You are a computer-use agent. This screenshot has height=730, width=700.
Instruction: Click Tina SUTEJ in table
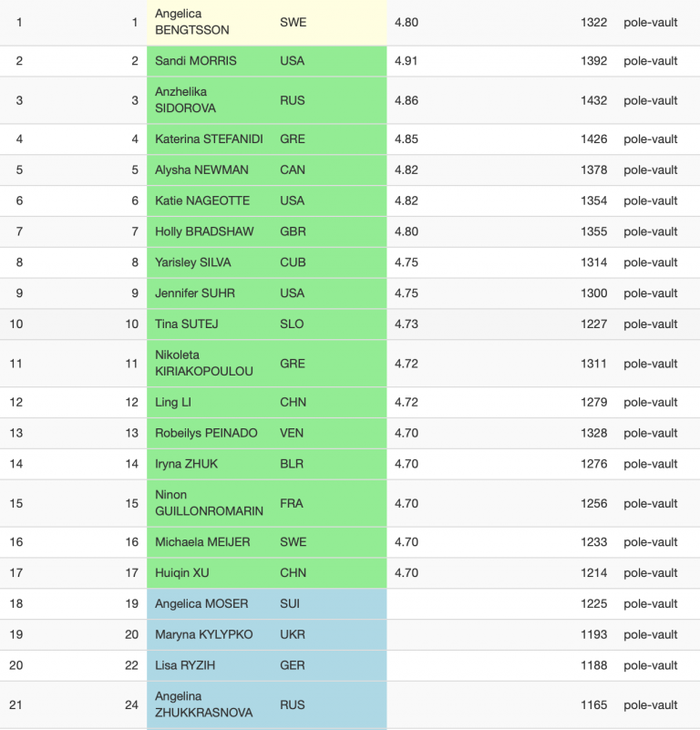point(186,324)
